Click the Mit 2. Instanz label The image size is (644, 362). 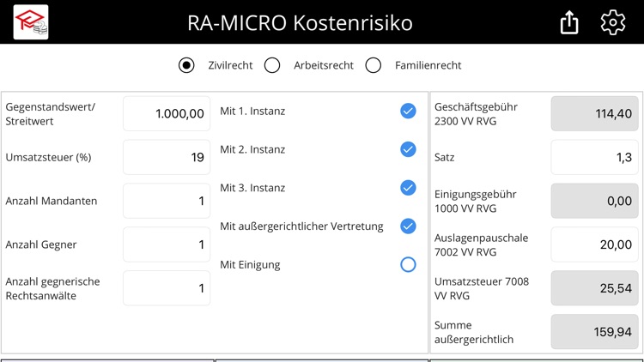pos(252,149)
